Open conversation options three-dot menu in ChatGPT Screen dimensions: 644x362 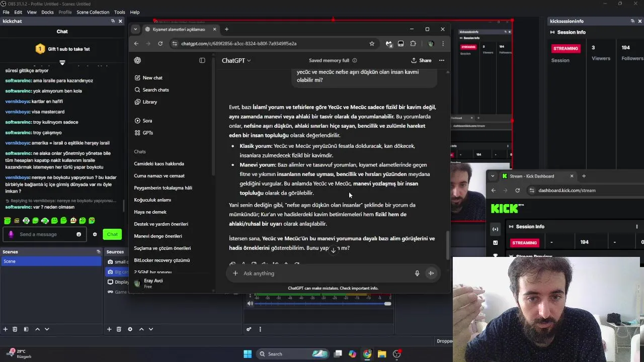point(442,60)
